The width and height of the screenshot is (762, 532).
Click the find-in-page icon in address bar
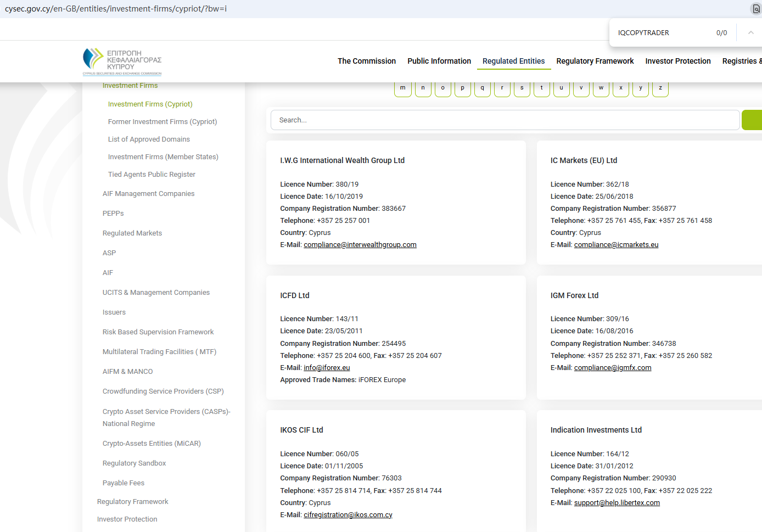coord(755,9)
